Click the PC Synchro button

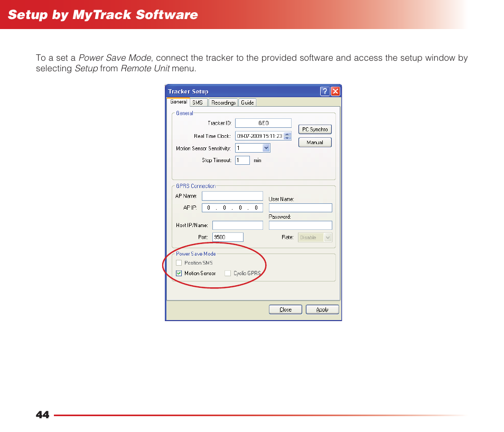[x=315, y=129]
